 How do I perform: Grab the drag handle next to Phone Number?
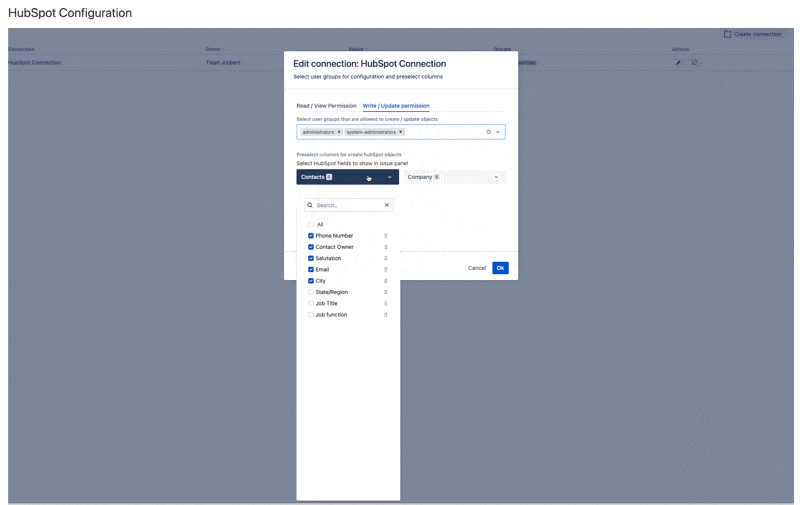[386, 236]
